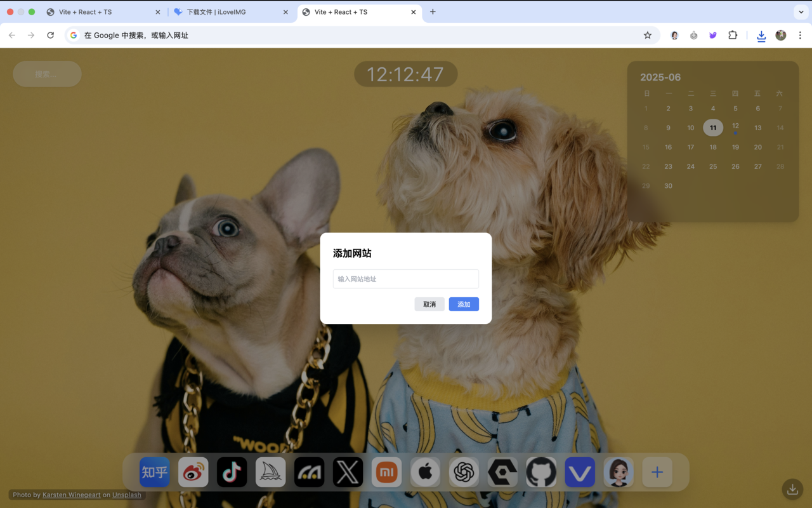
Task: Click the Chrome address bar
Action: click(x=362, y=36)
